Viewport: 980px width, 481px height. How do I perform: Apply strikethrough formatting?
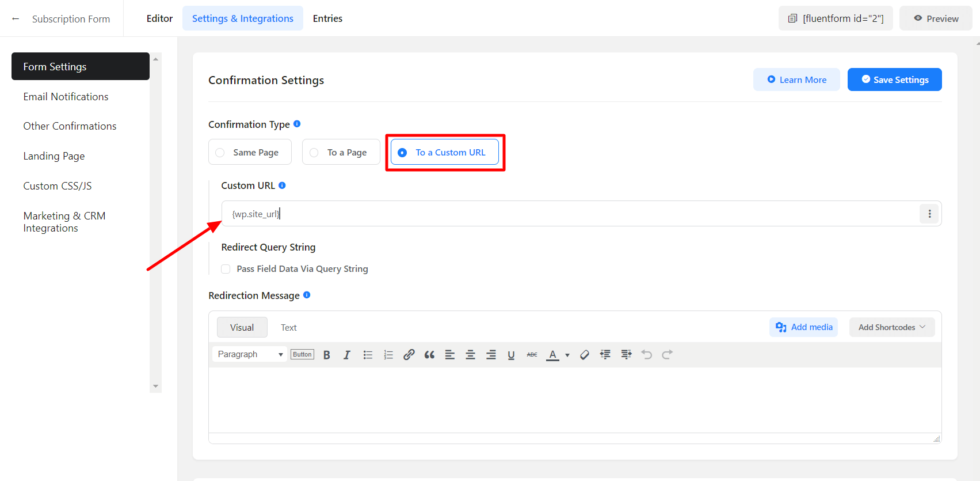click(x=532, y=355)
